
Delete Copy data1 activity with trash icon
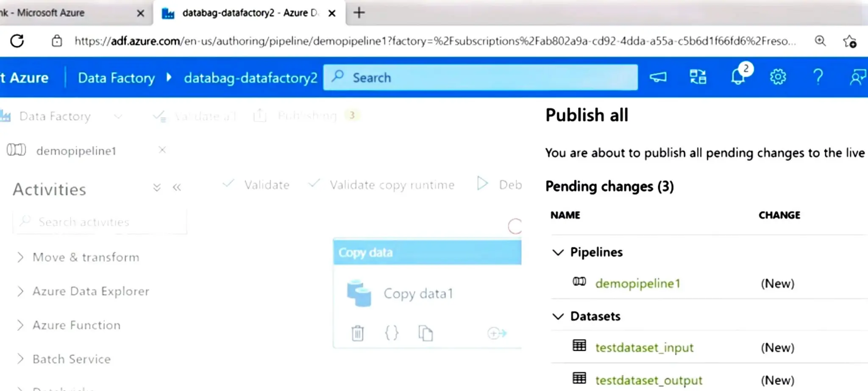(x=358, y=333)
